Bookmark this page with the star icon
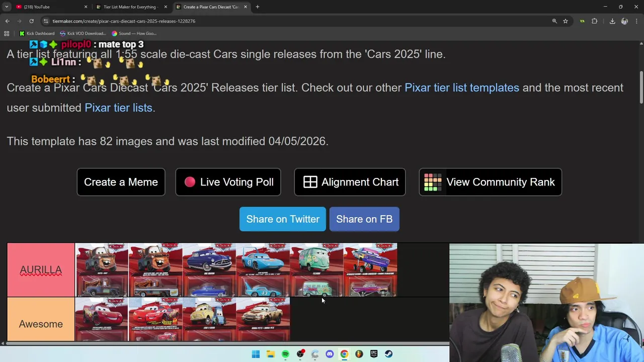Viewport: 644px width, 362px height. 566,21
